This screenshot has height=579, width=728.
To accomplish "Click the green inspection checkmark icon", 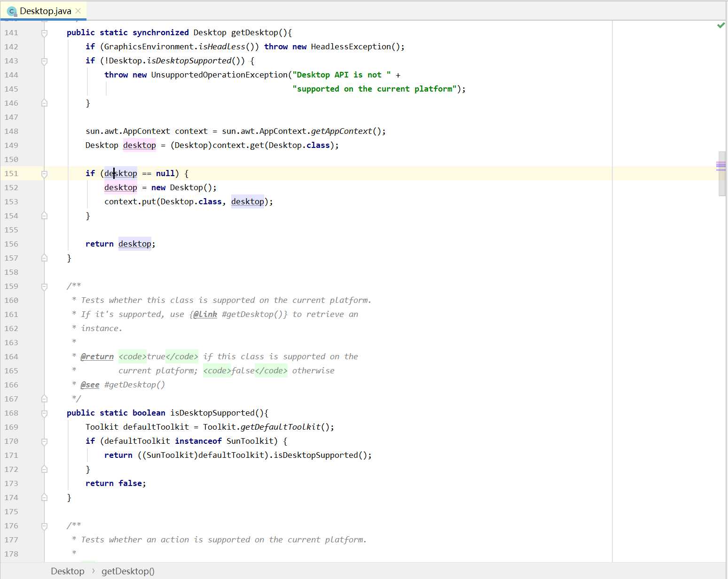I will tap(720, 25).
